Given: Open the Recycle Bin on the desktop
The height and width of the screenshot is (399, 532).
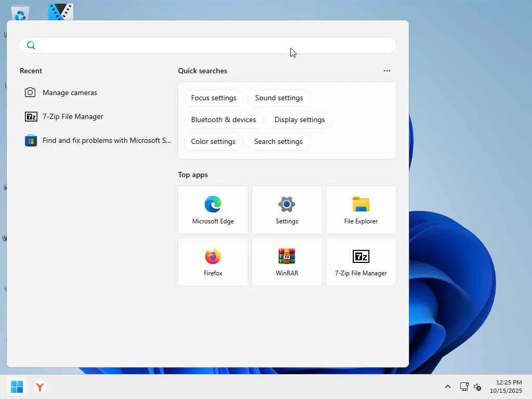Looking at the screenshot, I should [20, 14].
